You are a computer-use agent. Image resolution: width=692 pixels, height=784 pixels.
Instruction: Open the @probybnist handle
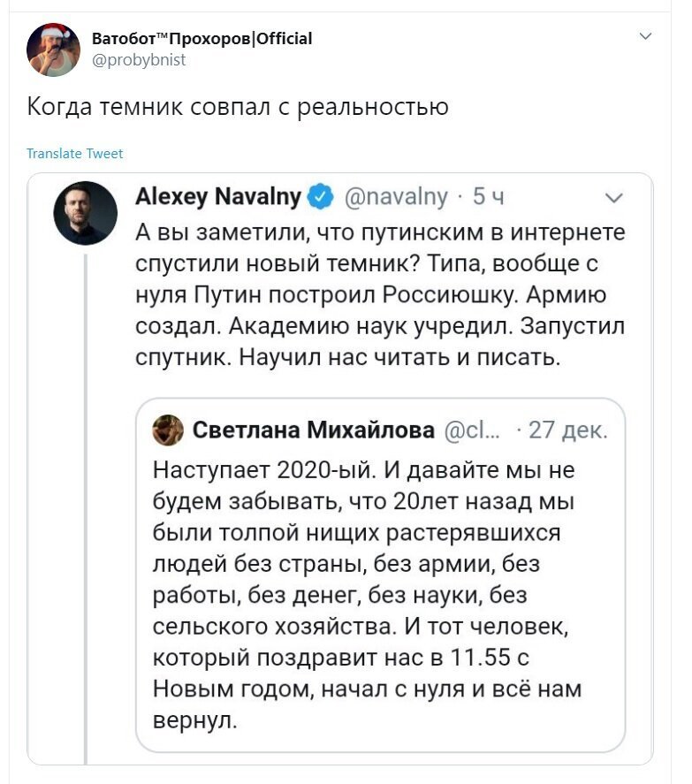139,60
